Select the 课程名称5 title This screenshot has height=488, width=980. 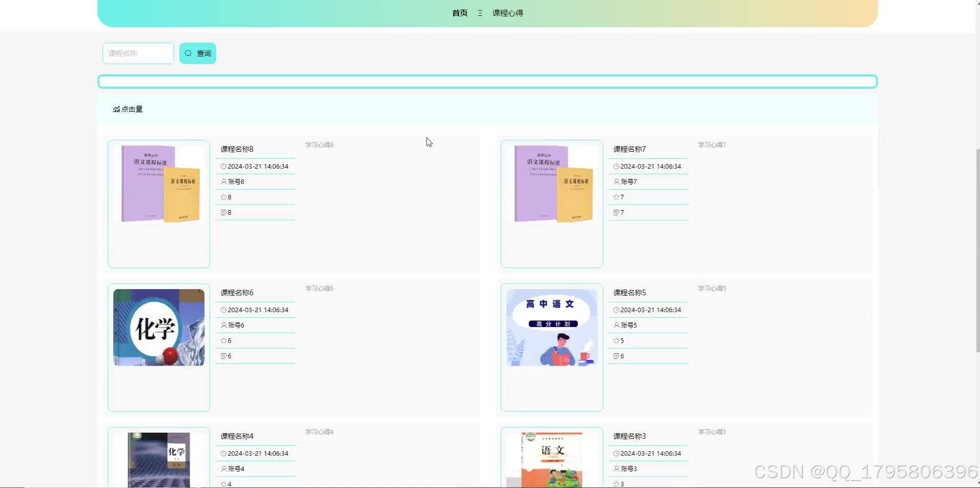pos(629,293)
